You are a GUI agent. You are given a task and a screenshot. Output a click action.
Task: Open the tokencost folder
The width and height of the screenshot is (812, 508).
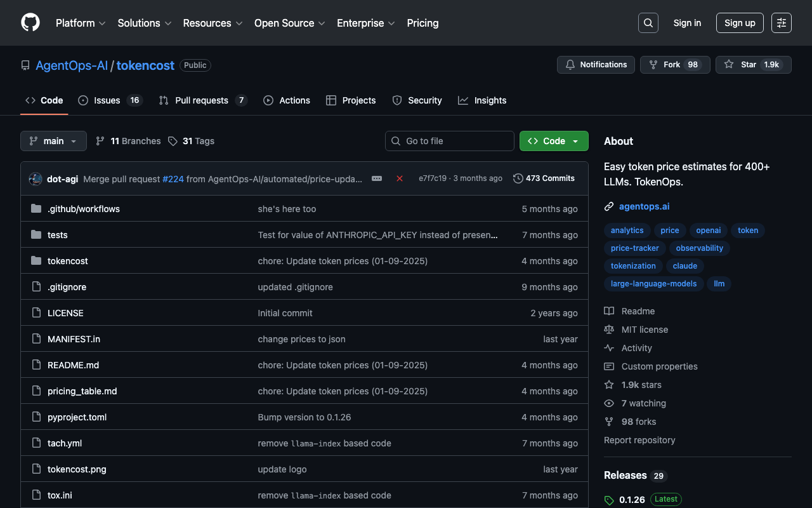(68, 261)
